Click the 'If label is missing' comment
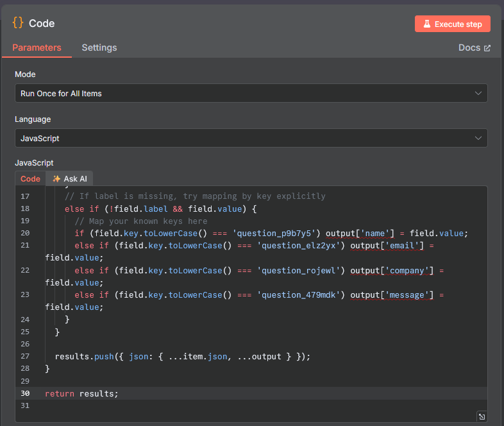The width and height of the screenshot is (504, 426). [195, 196]
